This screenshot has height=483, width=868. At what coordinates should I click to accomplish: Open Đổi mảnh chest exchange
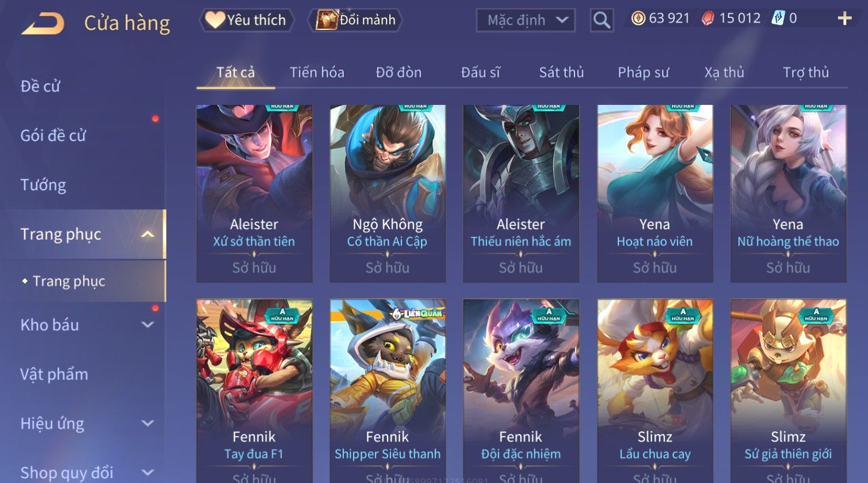(x=356, y=20)
